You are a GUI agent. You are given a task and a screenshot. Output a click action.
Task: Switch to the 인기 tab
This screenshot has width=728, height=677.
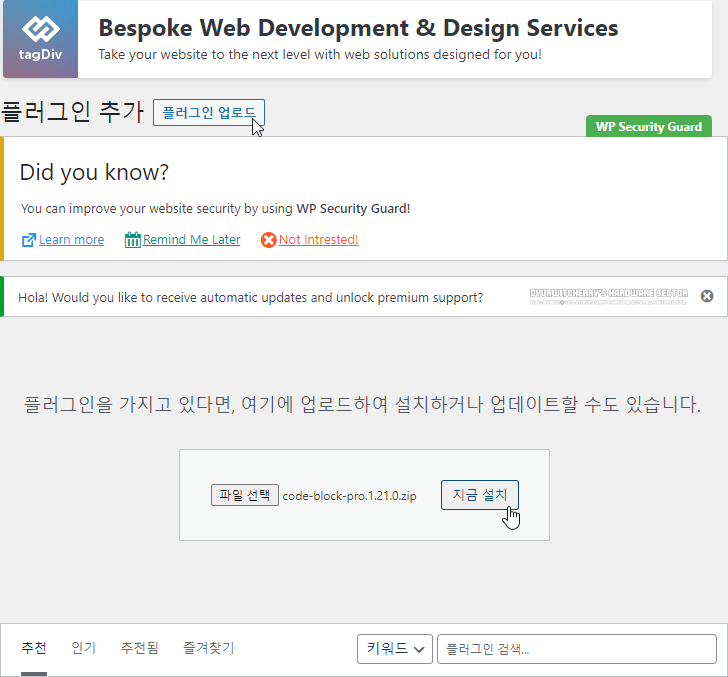[x=84, y=648]
